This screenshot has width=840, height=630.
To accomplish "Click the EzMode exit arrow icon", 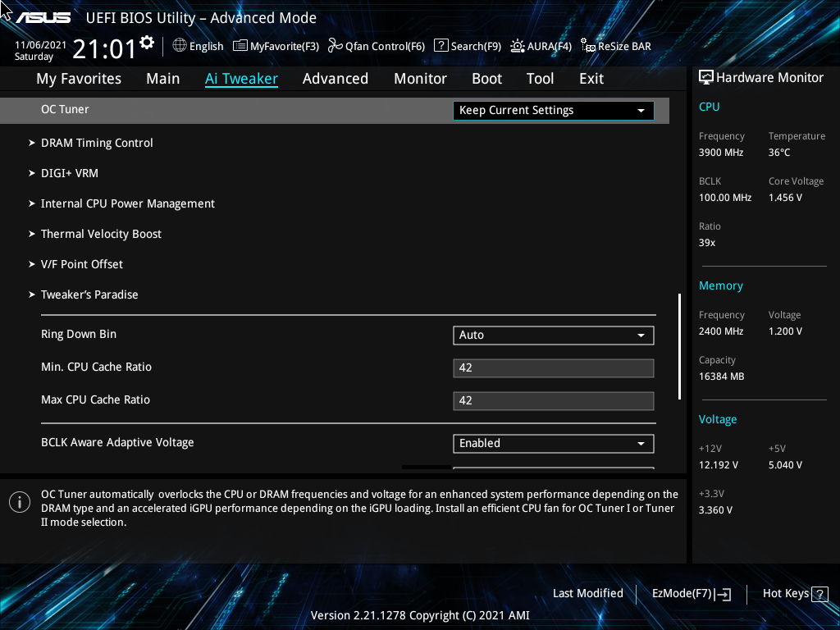I will [x=723, y=594].
